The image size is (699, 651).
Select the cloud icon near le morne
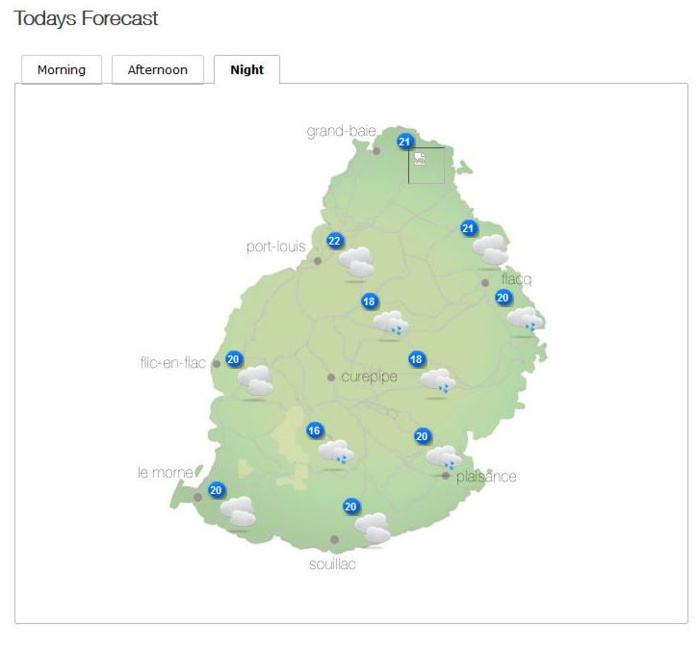coord(238,512)
